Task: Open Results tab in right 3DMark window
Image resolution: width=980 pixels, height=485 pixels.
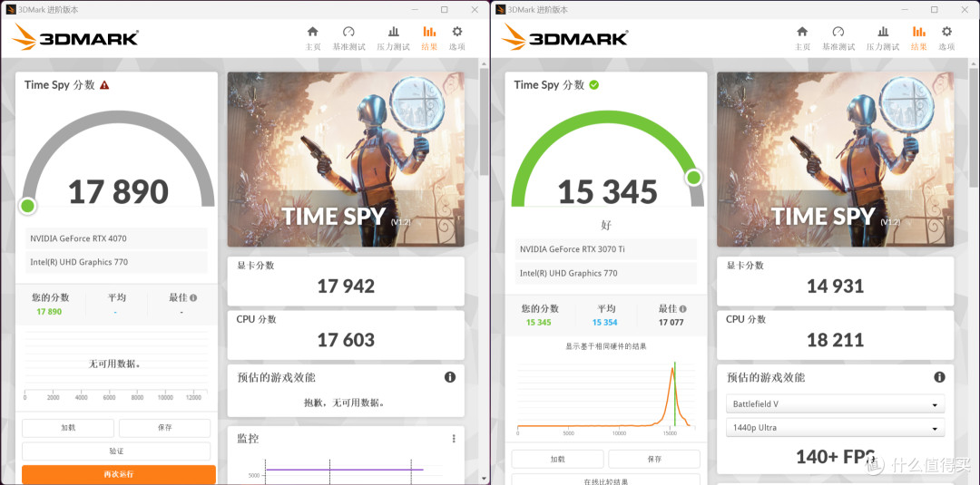Action: click(x=919, y=38)
